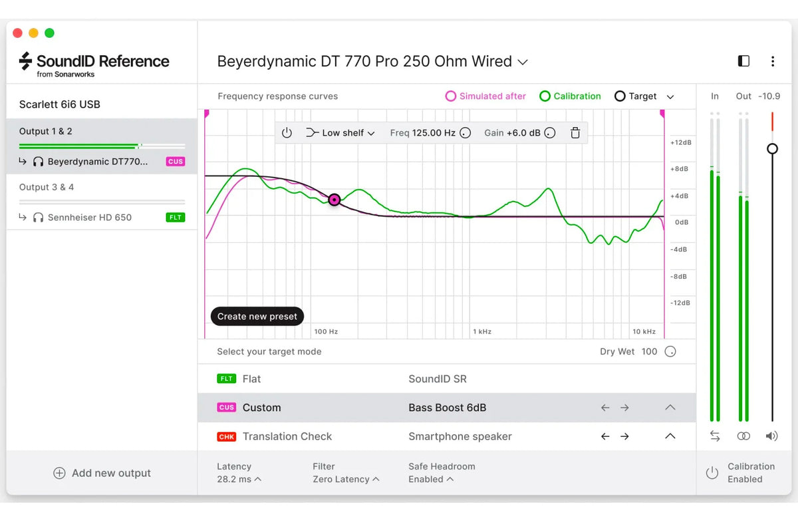Toggle Calibration curve visibility
Image resolution: width=798 pixels, height=532 pixels.
[570, 96]
